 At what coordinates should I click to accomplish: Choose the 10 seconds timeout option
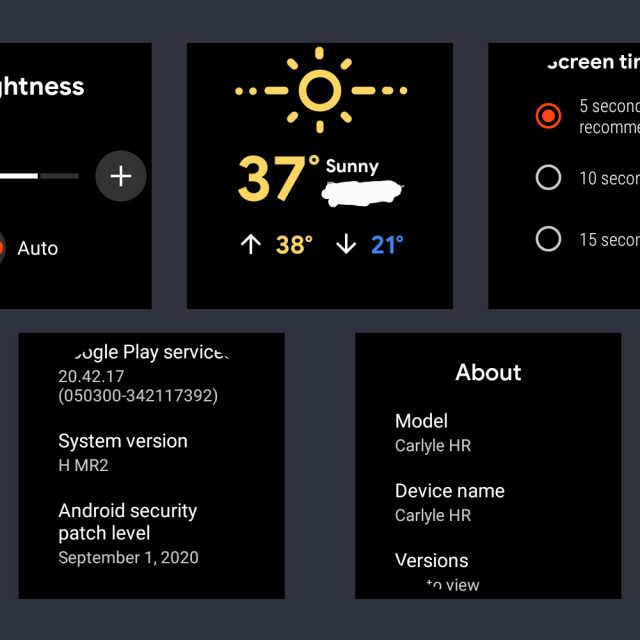pos(548,178)
